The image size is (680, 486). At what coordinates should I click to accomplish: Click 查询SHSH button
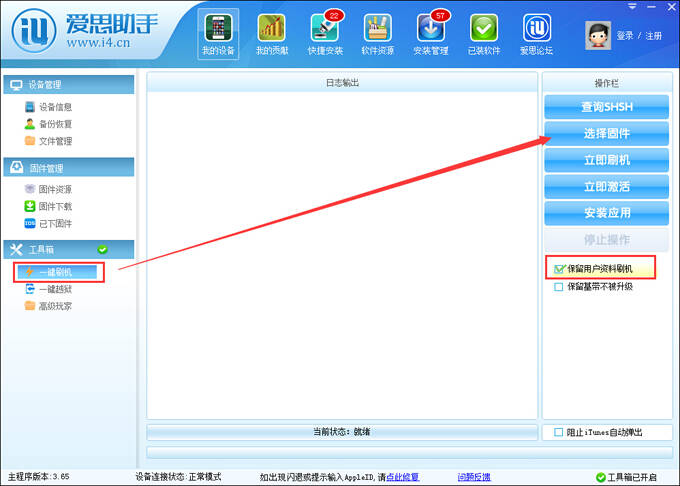[x=606, y=107]
